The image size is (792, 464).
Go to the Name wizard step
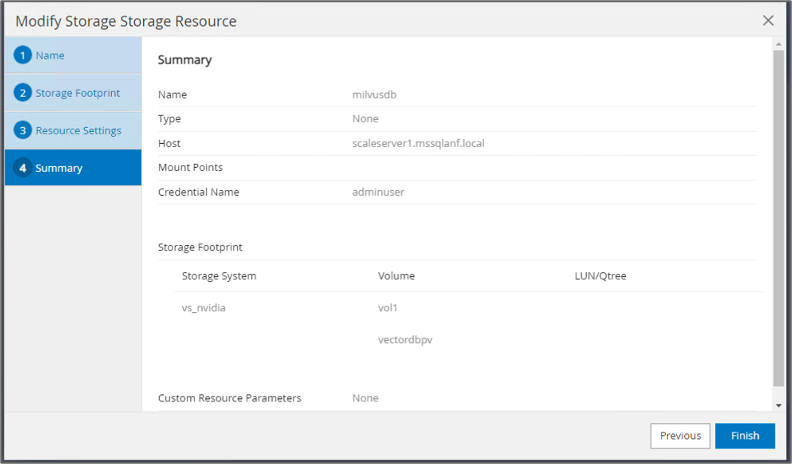point(50,55)
